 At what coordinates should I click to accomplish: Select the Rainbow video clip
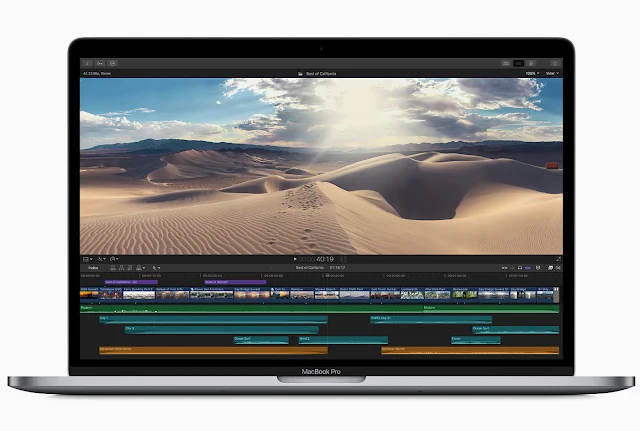click(x=302, y=293)
